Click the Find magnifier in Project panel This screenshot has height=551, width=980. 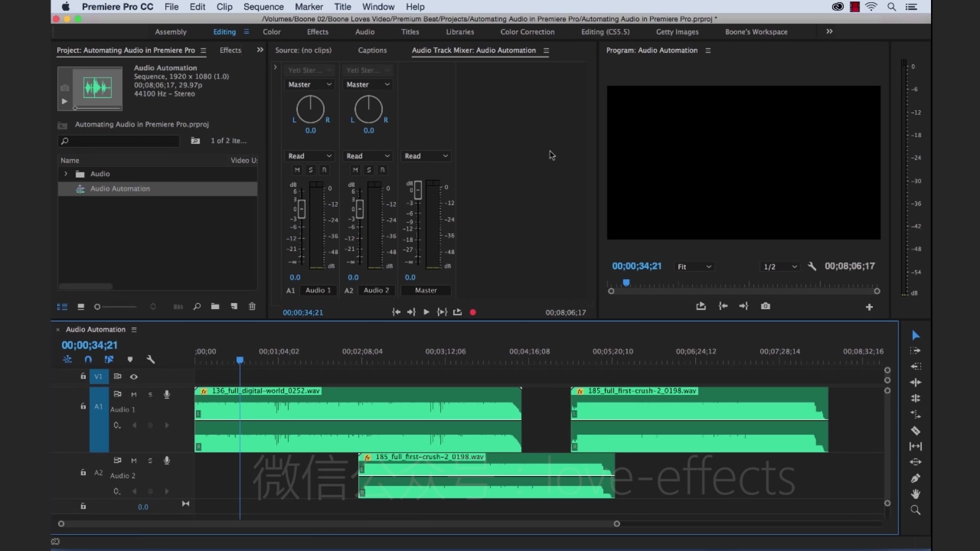pos(197,307)
